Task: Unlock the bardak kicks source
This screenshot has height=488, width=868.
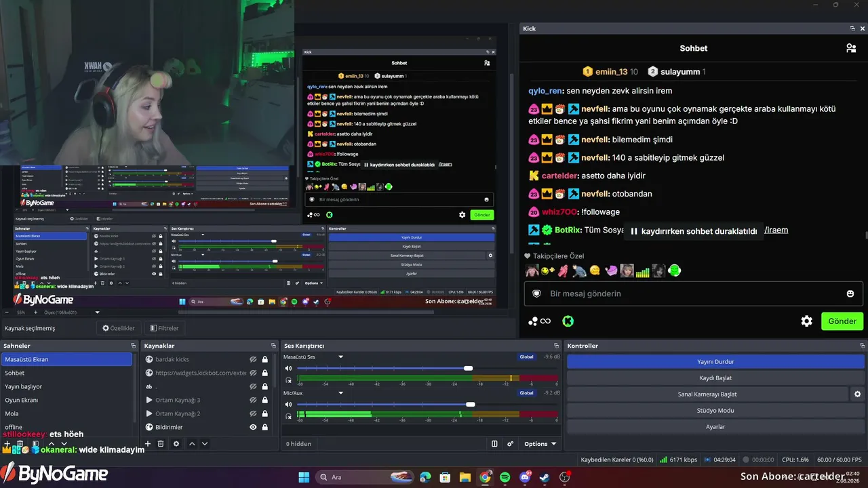Action: [264, 359]
